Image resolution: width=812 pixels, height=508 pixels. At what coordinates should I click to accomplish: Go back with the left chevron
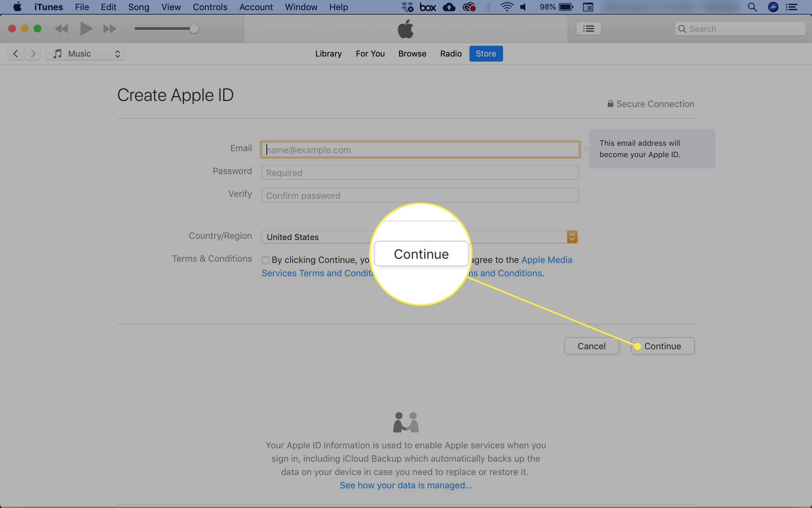coord(16,54)
